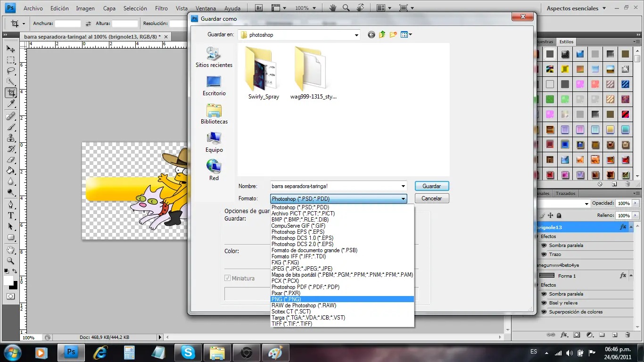The height and width of the screenshot is (362, 644).
Task: Choose PNG (*.PNG) format
Action: point(342,299)
